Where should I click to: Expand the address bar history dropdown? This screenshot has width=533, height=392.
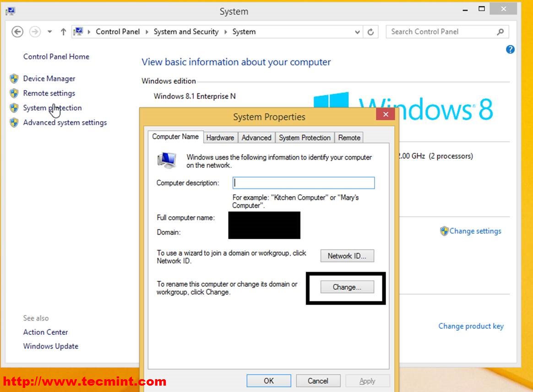click(357, 32)
